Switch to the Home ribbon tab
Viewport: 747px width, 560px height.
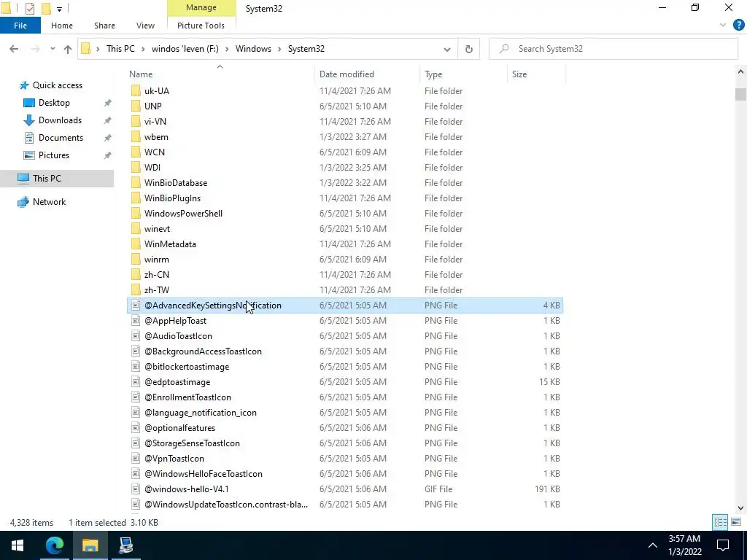point(62,26)
